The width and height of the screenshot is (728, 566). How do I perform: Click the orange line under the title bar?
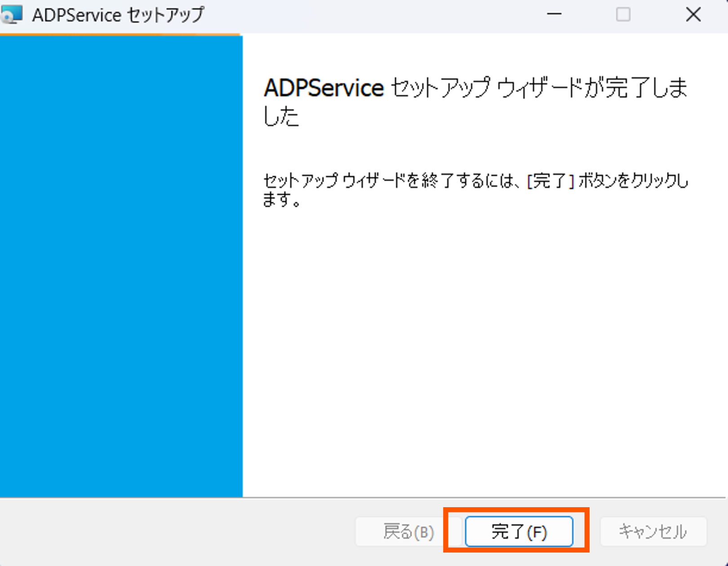(x=120, y=34)
